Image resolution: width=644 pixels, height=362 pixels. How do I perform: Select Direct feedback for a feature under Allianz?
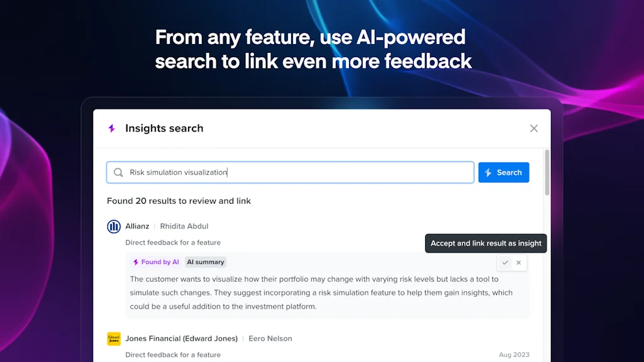(173, 242)
